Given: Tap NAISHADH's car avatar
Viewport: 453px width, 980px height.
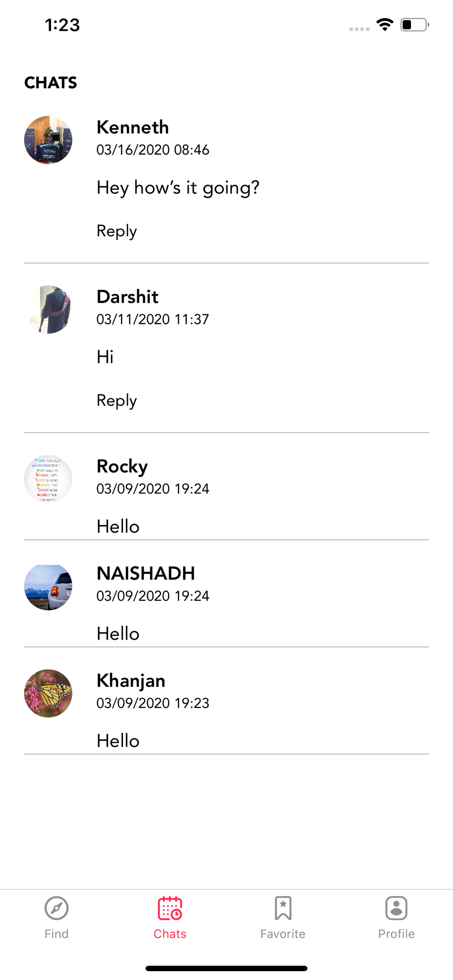Looking at the screenshot, I should coord(48,586).
